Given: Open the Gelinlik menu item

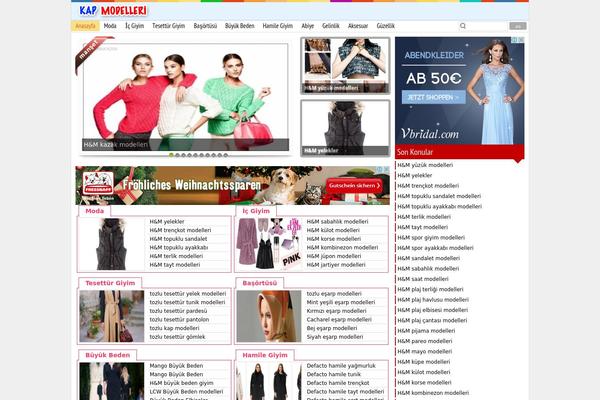Looking at the screenshot, I should 331,26.
